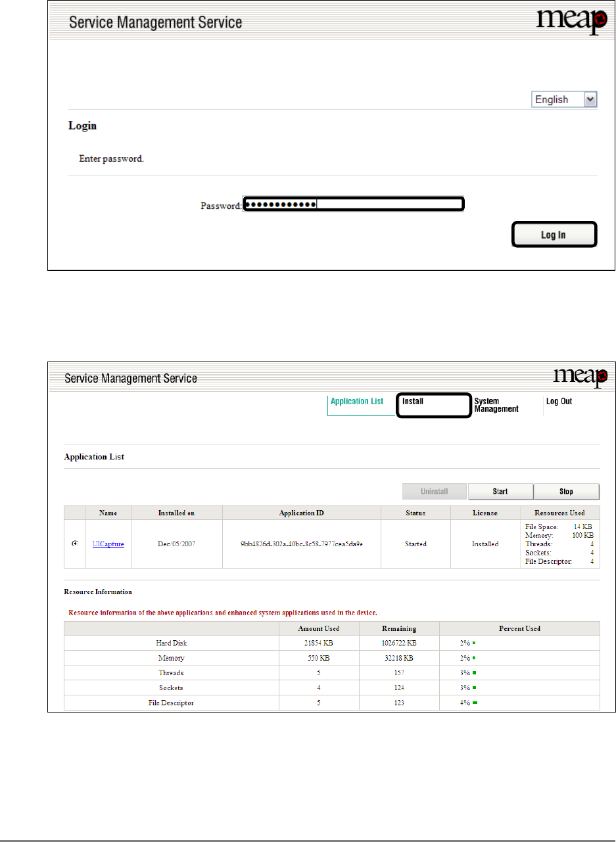Click the 1026722 KB remaining value
This screenshot has height=842, width=616.
[399, 643]
